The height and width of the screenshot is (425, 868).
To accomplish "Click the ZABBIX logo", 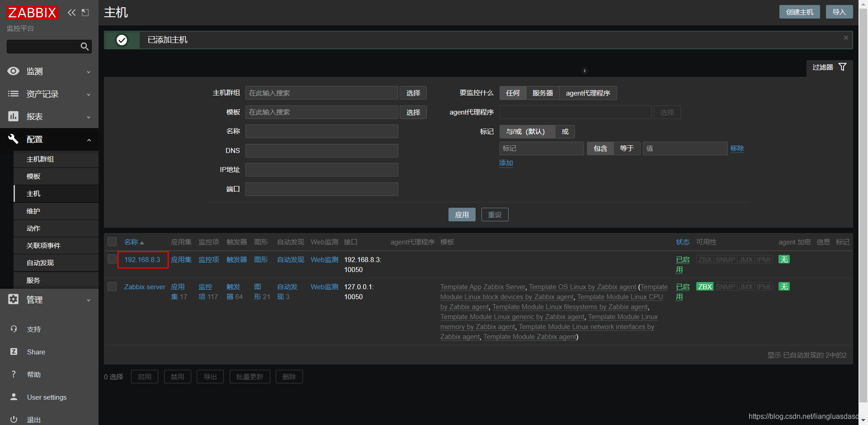I will click(32, 13).
